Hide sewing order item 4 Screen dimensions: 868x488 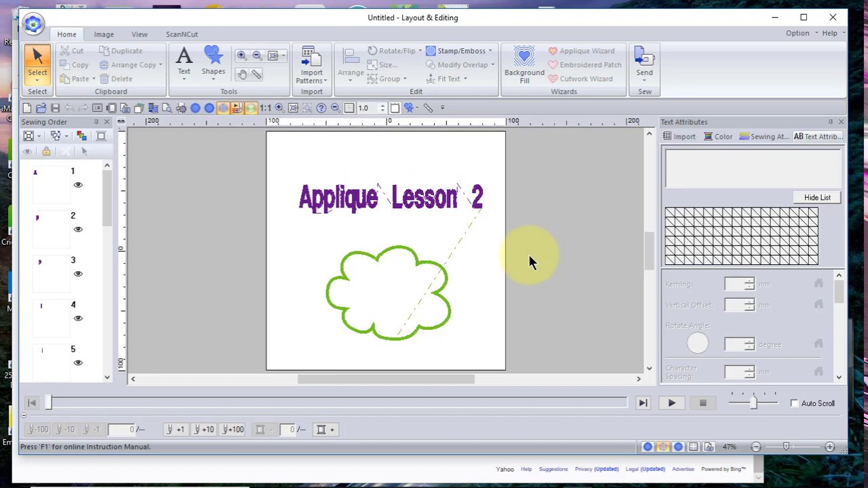78,319
